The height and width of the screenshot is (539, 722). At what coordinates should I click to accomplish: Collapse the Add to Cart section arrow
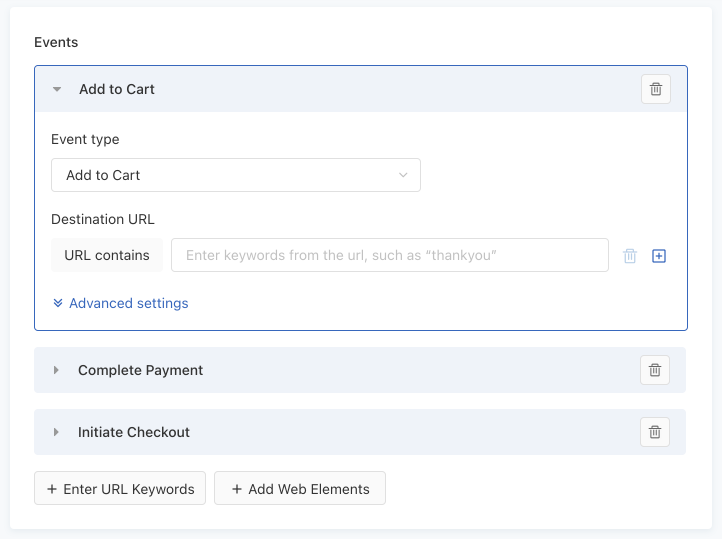[x=58, y=89]
